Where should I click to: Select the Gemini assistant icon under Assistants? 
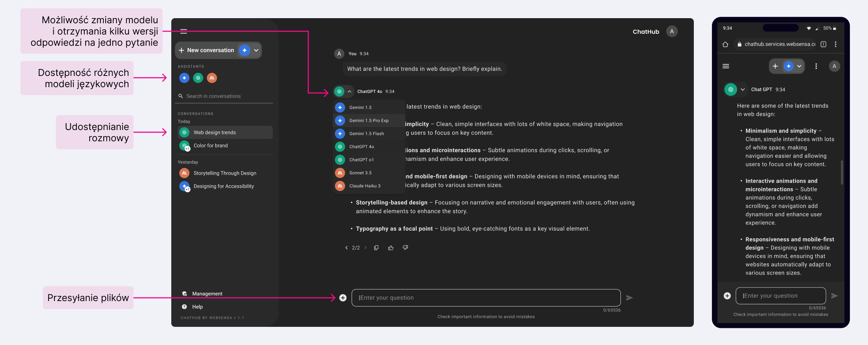pyautogui.click(x=184, y=78)
